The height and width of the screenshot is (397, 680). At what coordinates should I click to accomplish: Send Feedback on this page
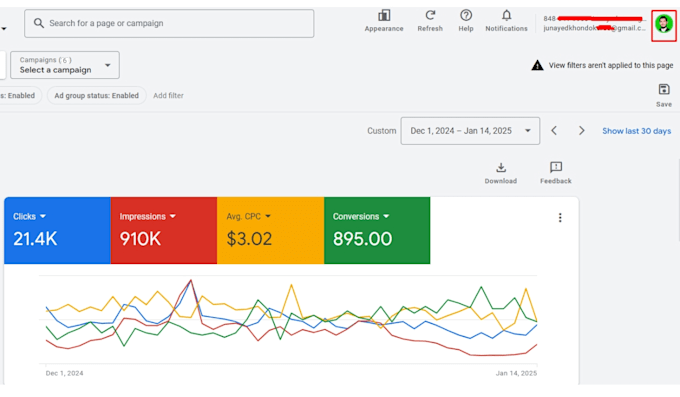point(556,173)
